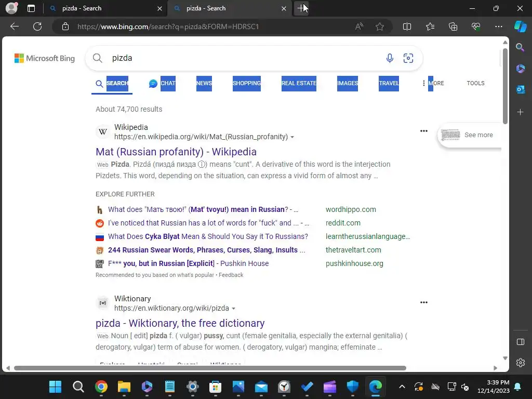Search using voice microphone
Screen dimensions: 532x399
tap(390, 58)
